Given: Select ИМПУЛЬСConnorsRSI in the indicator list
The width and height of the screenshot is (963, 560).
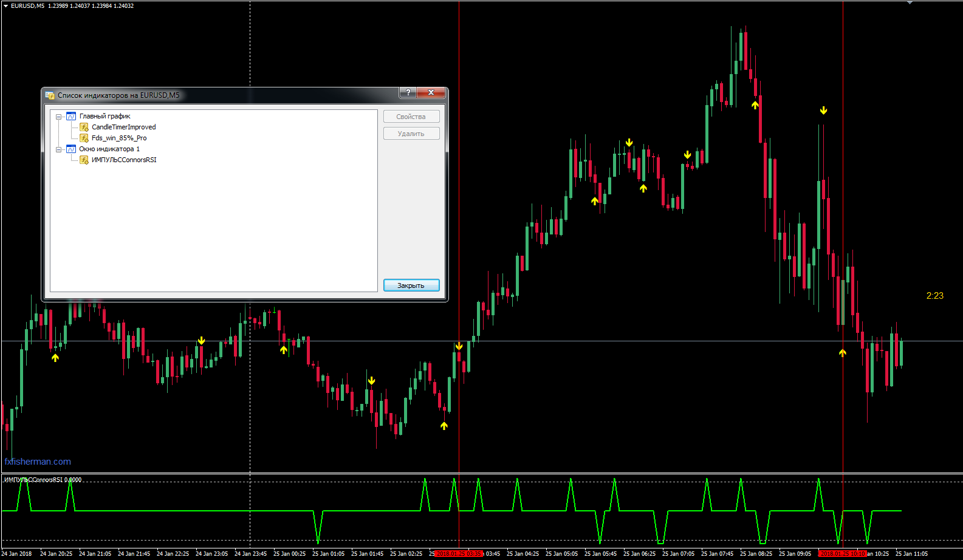Looking at the screenshot, I should pyautogui.click(x=124, y=160).
